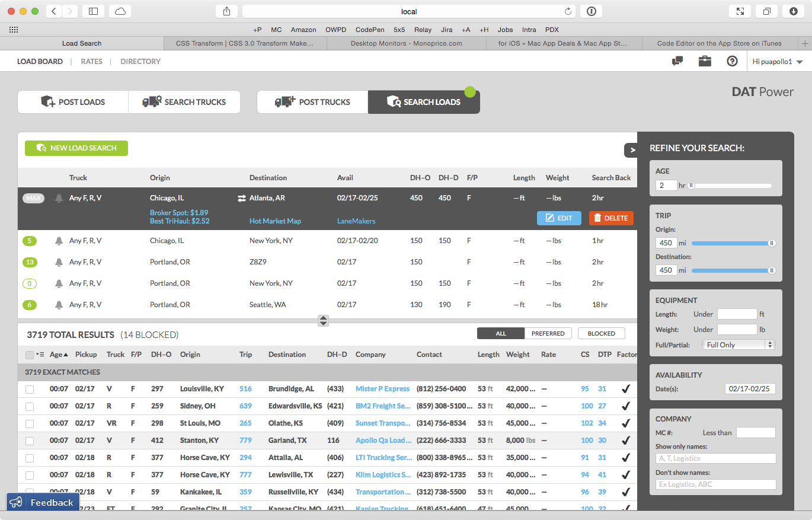Toggle alarm bell for Chicago to New York search
Viewport: 812px width, 520px height.
click(x=59, y=241)
